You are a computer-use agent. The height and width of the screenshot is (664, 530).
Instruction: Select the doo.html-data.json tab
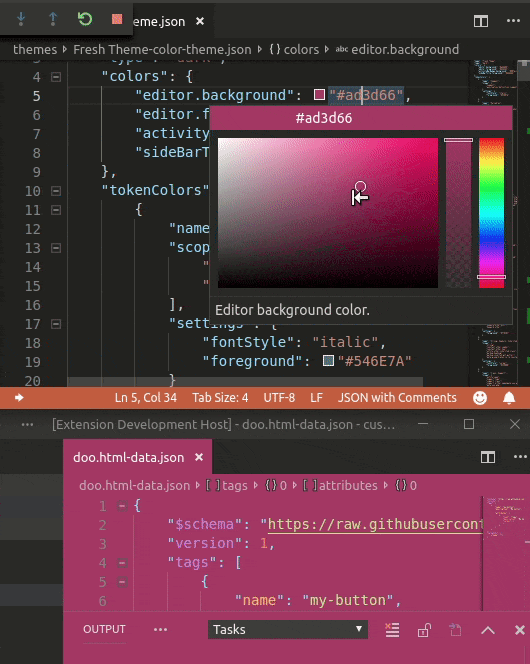[x=138, y=457]
